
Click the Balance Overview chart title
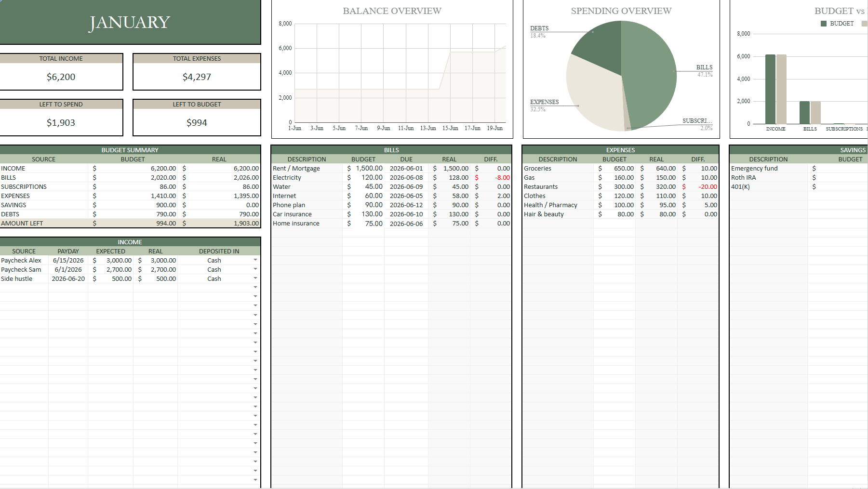coord(392,11)
